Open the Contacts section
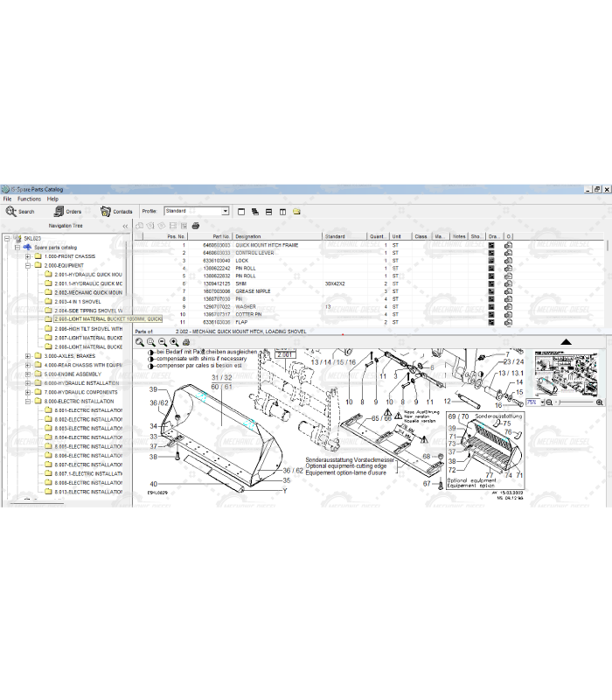Image resolution: width=612 pixels, height=700 pixels. click(116, 211)
